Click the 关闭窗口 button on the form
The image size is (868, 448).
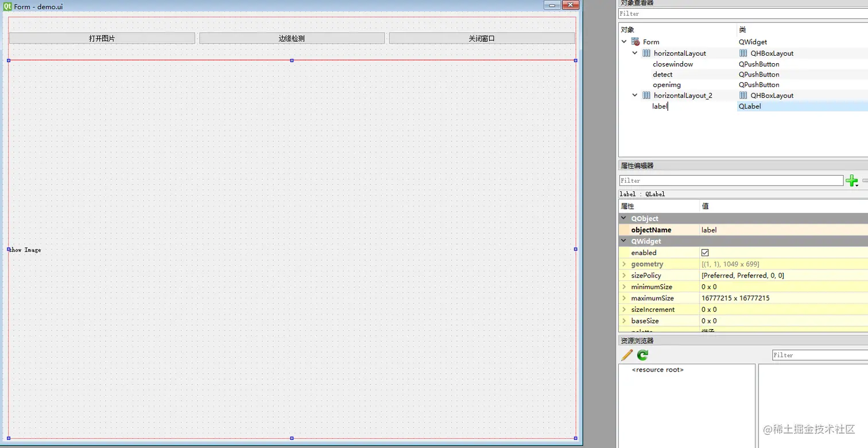point(482,38)
